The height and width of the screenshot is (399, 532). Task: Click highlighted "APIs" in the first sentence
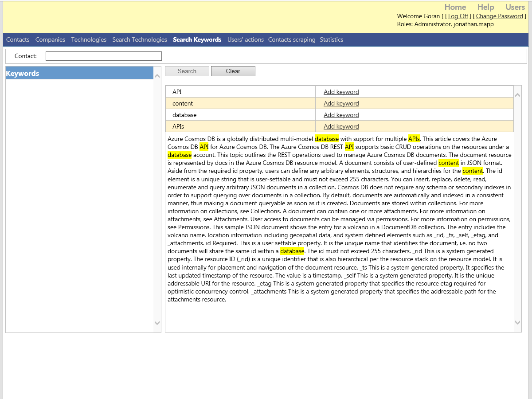tap(414, 139)
